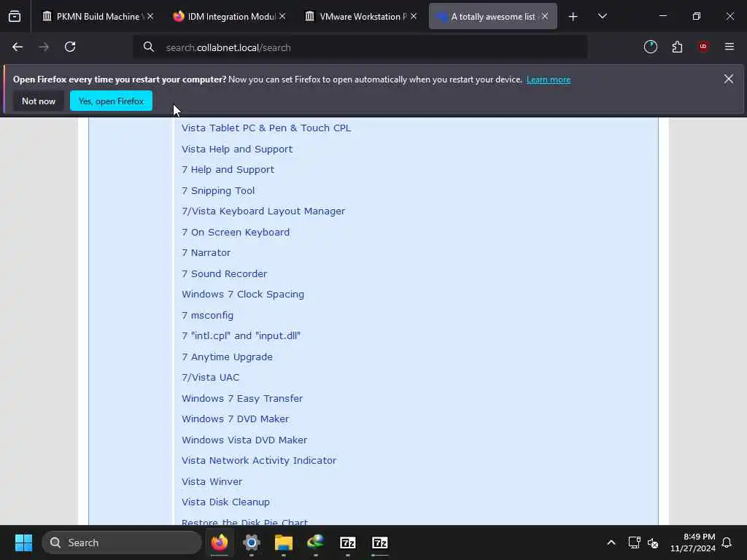
Task: Click the taskbar Search box
Action: click(x=122, y=542)
